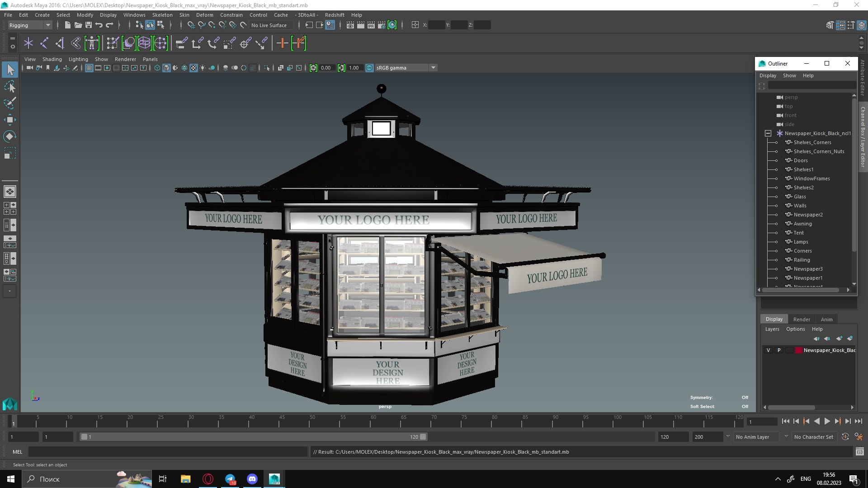Image resolution: width=868 pixels, height=488 pixels.
Task: Select the Glass node in Outliner
Action: pos(800,197)
